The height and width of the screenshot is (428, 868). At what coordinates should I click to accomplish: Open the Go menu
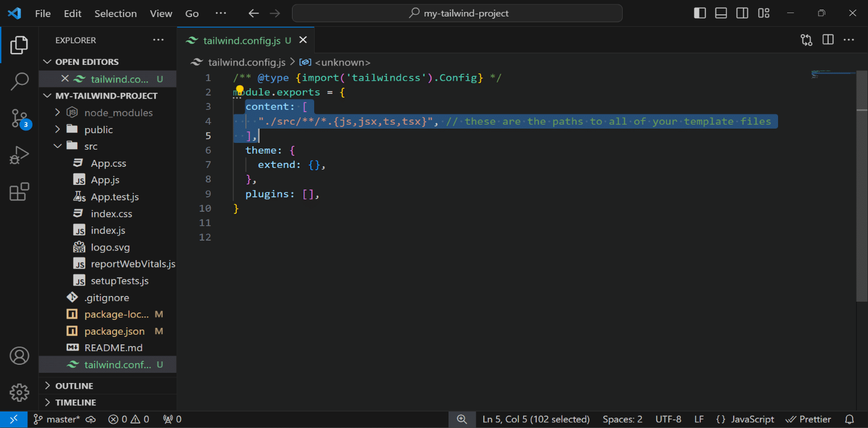click(192, 13)
